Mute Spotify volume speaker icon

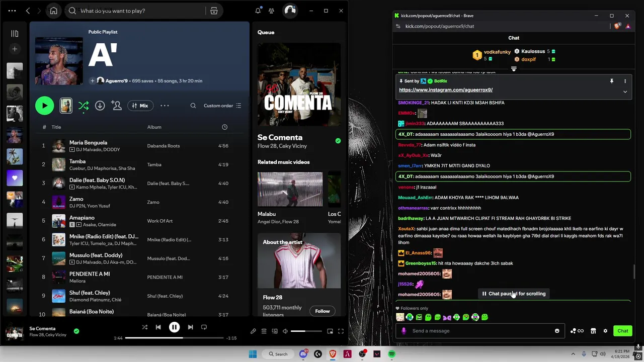(x=285, y=331)
